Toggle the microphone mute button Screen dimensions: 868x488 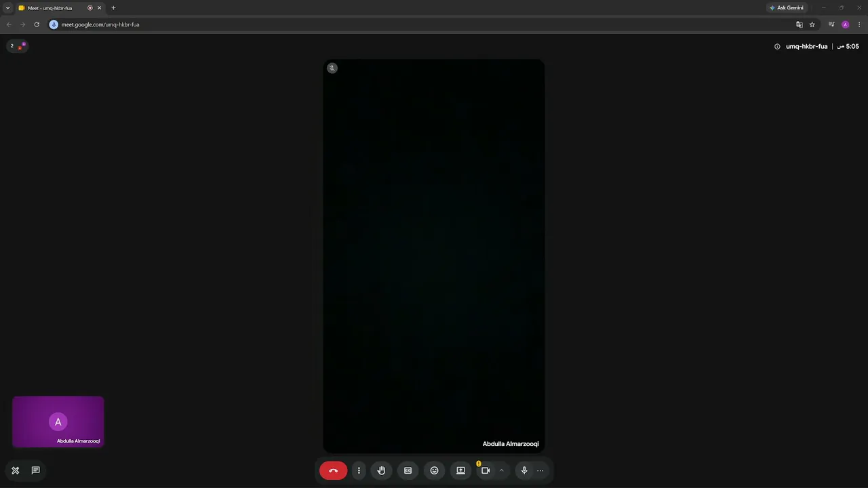tap(524, 470)
